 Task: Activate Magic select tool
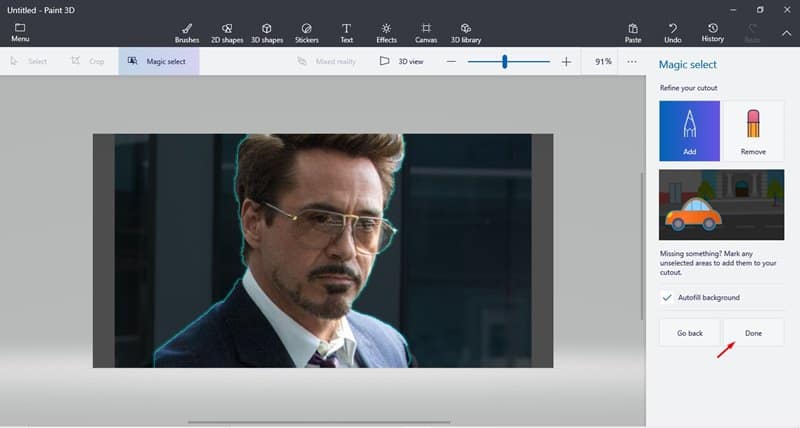click(x=159, y=61)
